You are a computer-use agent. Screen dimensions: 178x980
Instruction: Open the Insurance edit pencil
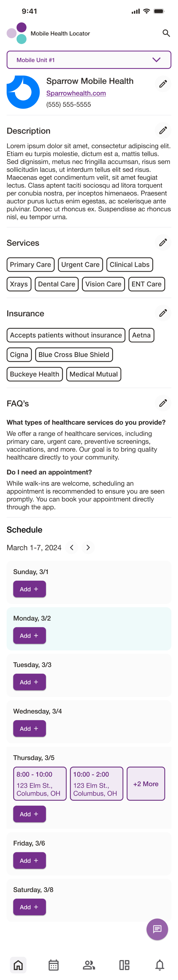coord(163,313)
